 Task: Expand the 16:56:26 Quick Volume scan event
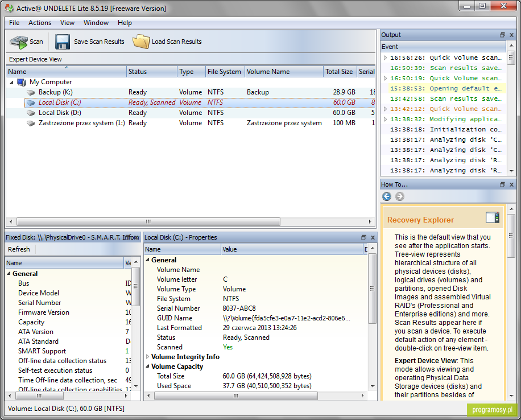tap(385, 58)
